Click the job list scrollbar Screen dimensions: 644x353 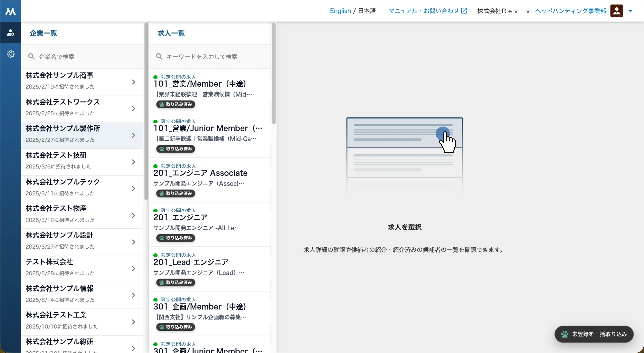(274, 73)
